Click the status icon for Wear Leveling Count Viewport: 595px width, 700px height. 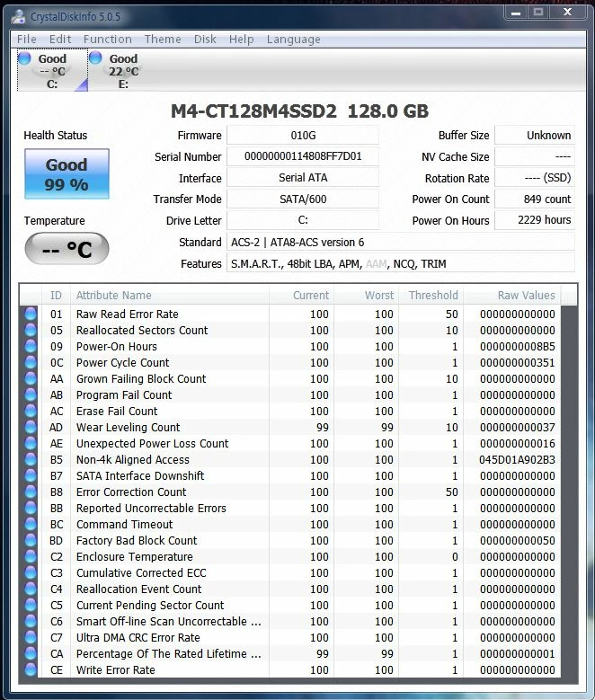31,427
